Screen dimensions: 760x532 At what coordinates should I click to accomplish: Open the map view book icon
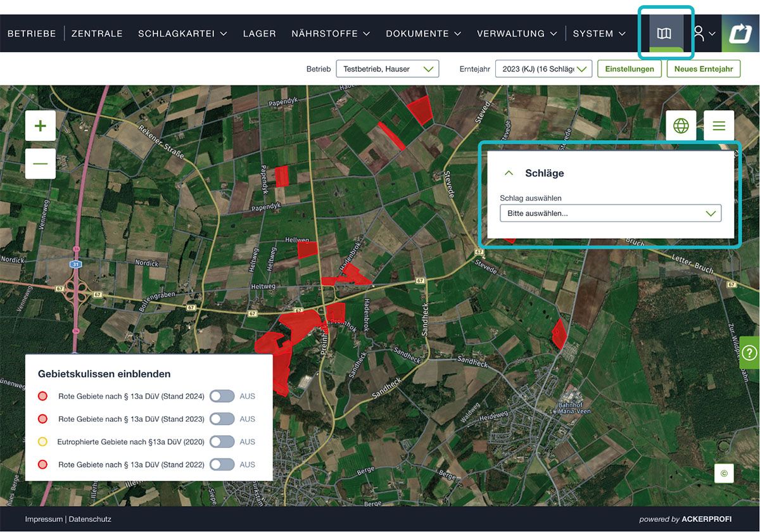coord(664,34)
